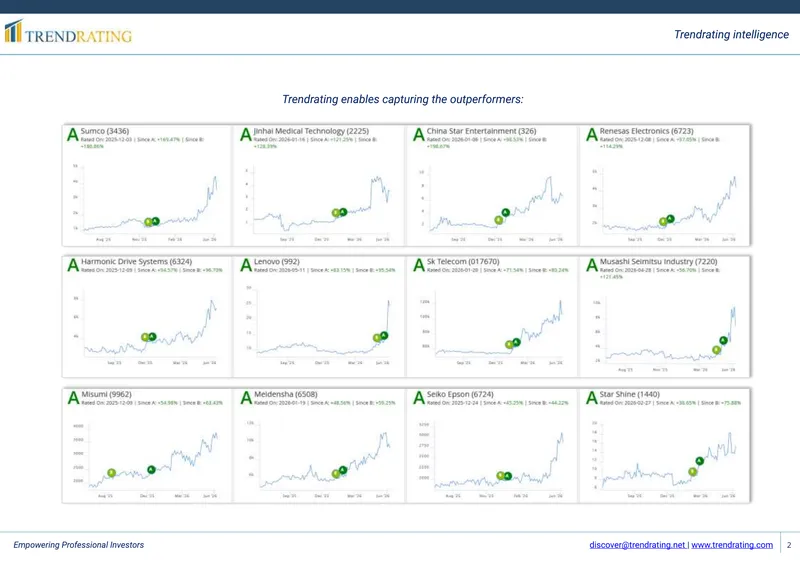Select the "Jinhai Medical Technology (2225)" title
Image resolution: width=800 pixels, height=566 pixels.
311,131
